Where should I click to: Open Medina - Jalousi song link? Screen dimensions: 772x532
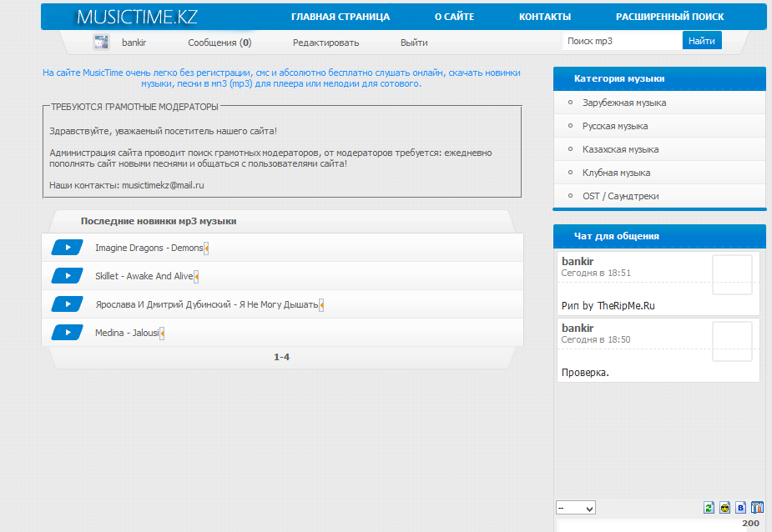(127, 334)
